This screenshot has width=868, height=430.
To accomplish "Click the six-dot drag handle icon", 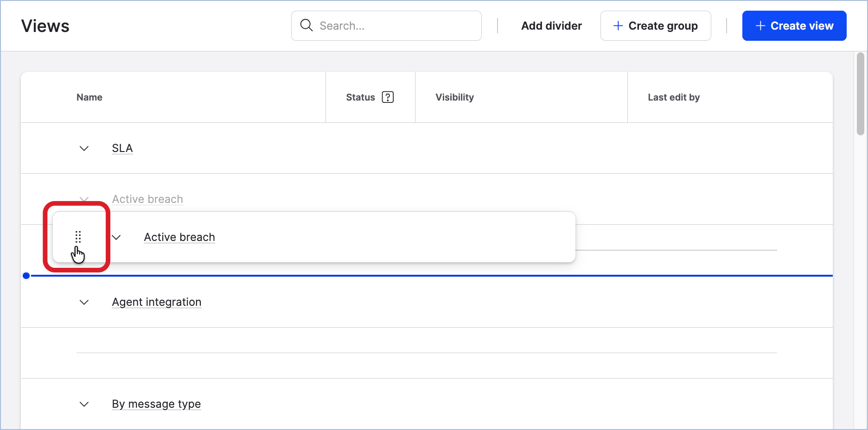I will pos(78,237).
